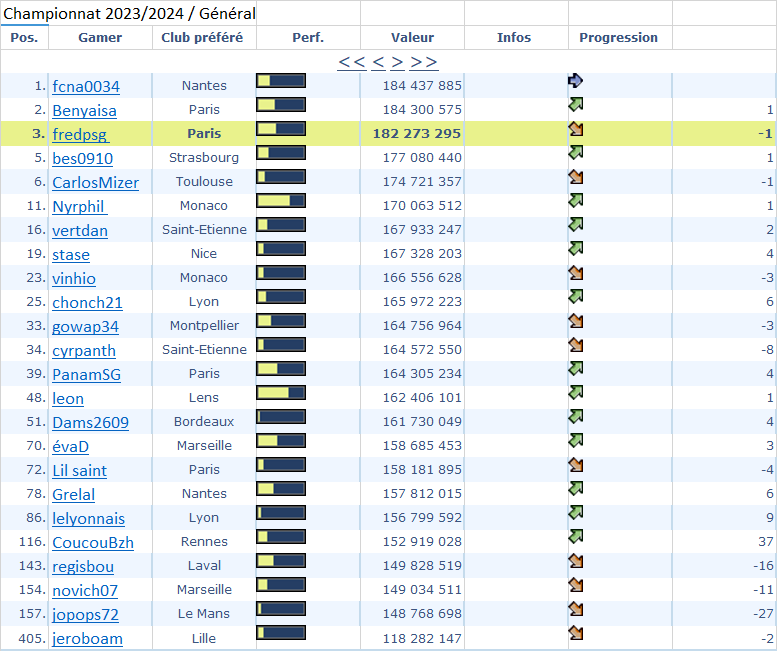This screenshot has width=777, height=651.
Task: Open gamer profile novich07
Action: point(85,591)
